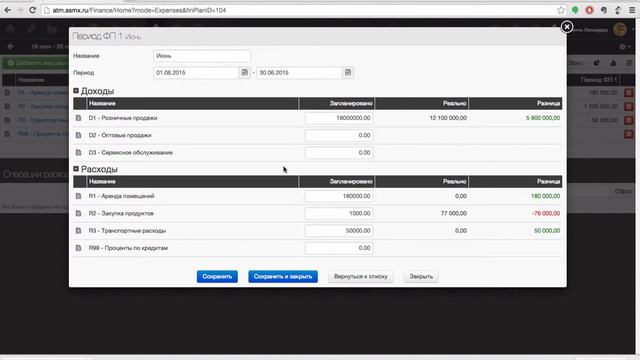The image size is (640, 360).
Task: Click the Закрыть button
Action: coord(421,277)
